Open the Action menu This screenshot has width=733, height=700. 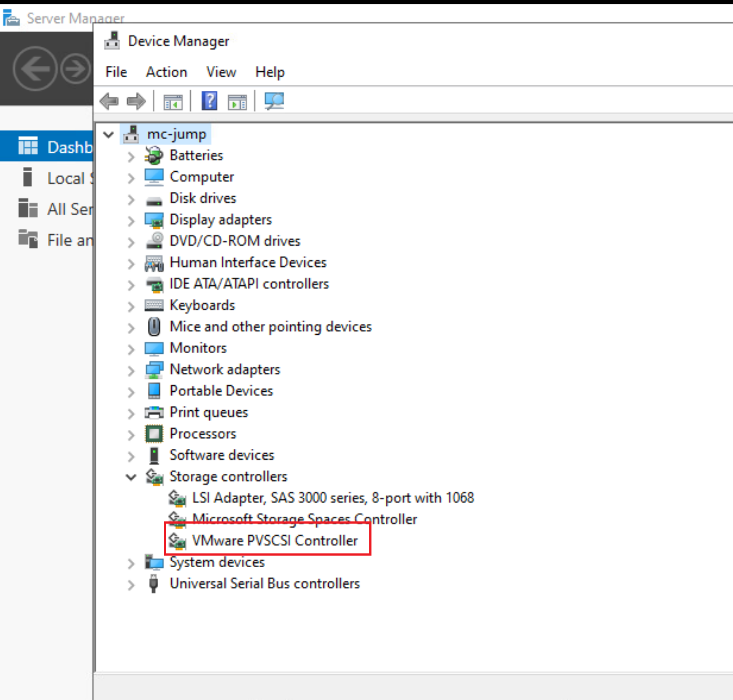coord(166,72)
